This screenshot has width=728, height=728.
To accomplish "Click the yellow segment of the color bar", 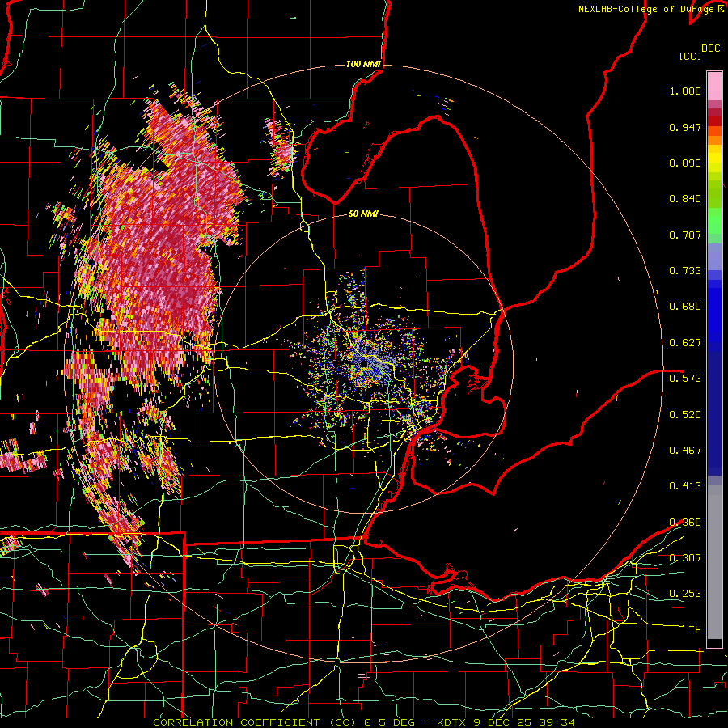I will (714, 159).
